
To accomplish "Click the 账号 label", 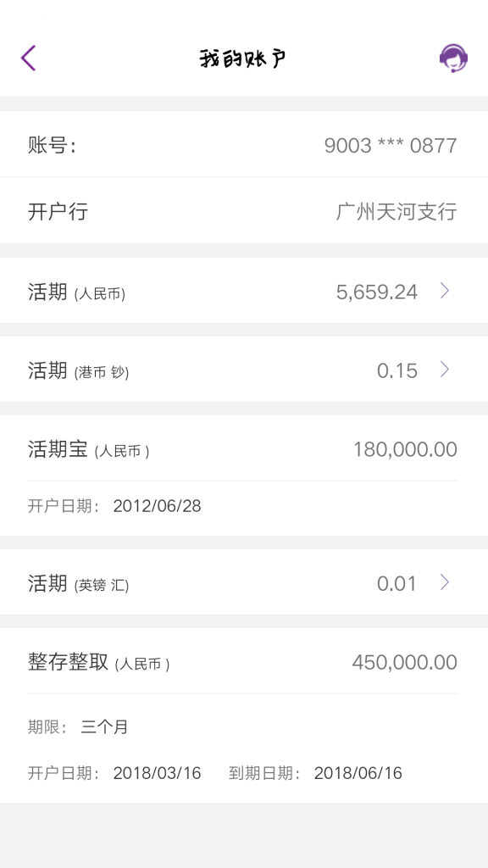I will coord(52,146).
